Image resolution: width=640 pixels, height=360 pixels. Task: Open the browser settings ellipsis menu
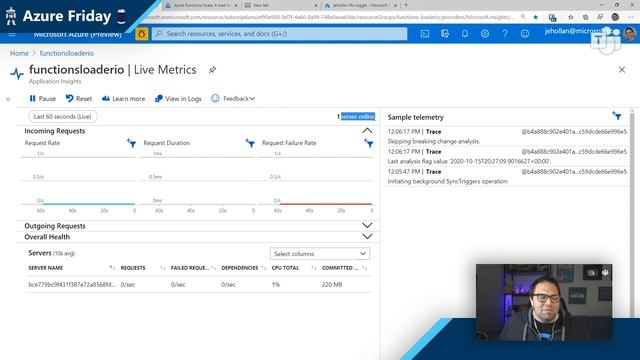(630, 17)
